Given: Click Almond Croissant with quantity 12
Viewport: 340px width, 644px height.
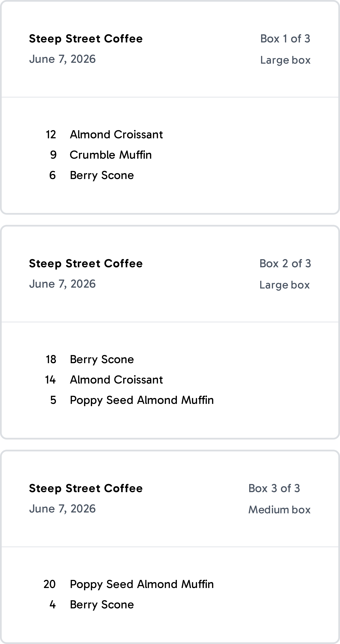Looking at the screenshot, I should pyautogui.click(x=116, y=134).
